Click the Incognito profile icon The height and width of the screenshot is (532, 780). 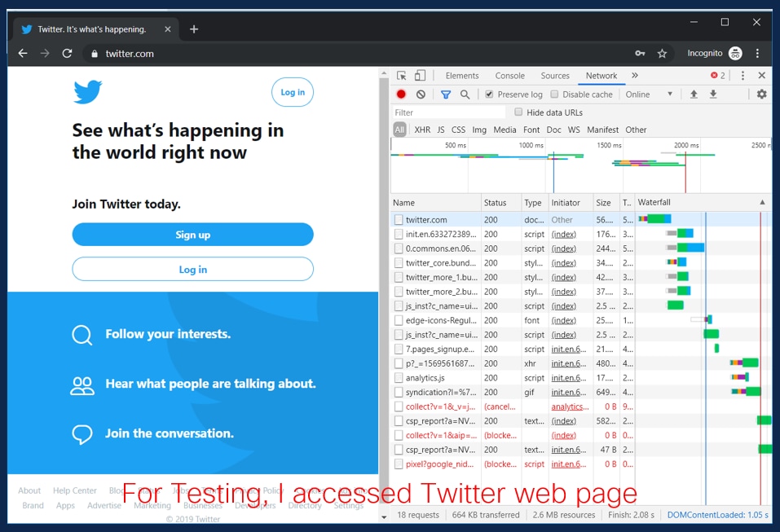click(x=735, y=53)
